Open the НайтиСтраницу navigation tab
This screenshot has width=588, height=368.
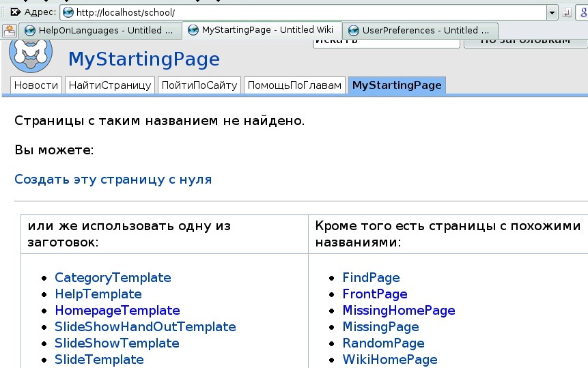click(x=110, y=85)
